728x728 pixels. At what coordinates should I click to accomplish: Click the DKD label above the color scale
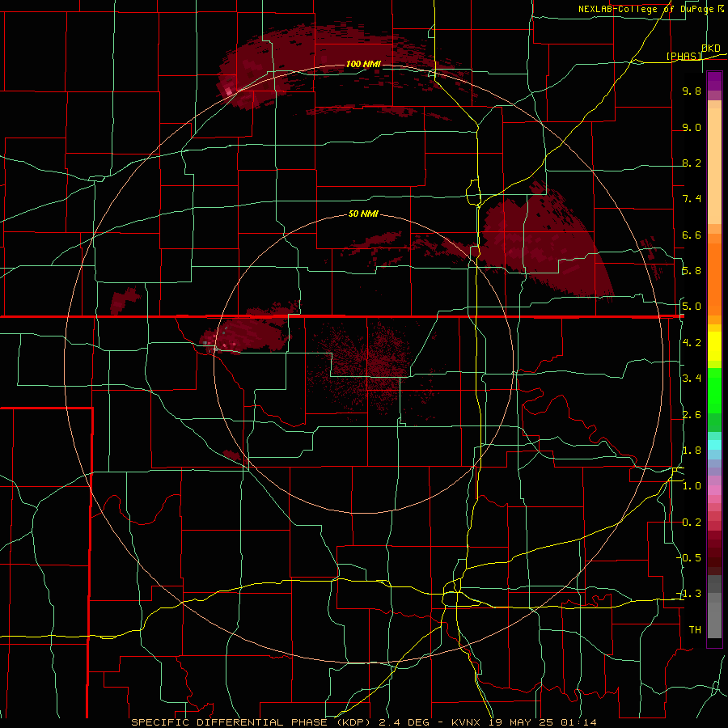click(x=711, y=49)
